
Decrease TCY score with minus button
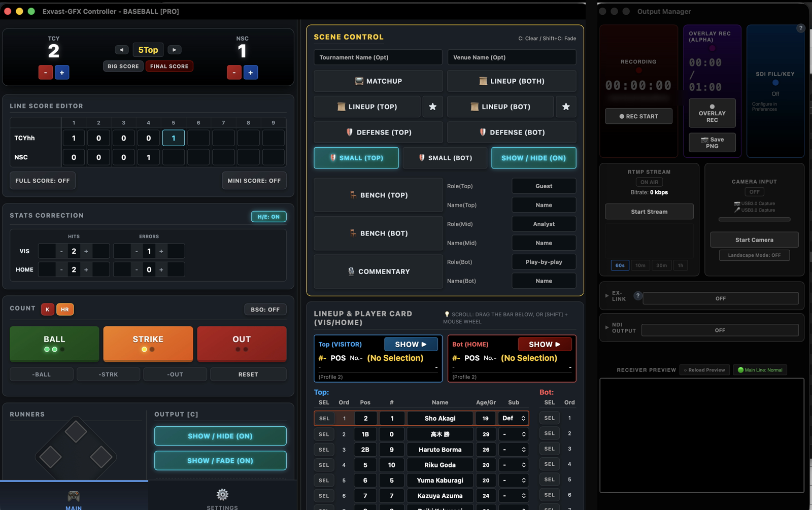click(x=45, y=73)
